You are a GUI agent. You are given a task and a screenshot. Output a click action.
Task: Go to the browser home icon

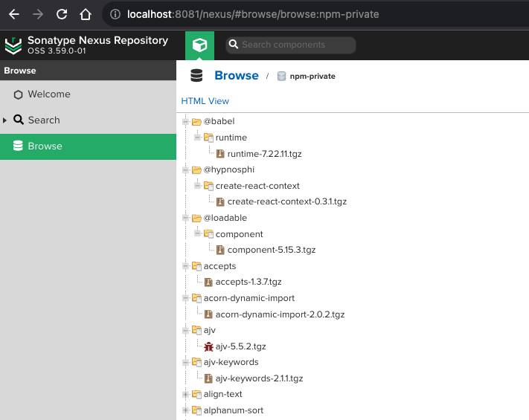click(x=86, y=14)
